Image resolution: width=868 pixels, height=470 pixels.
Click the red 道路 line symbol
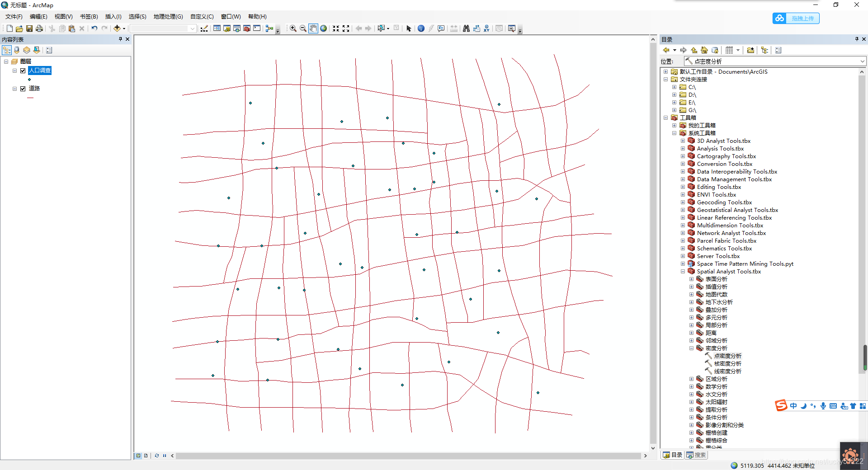click(30, 98)
